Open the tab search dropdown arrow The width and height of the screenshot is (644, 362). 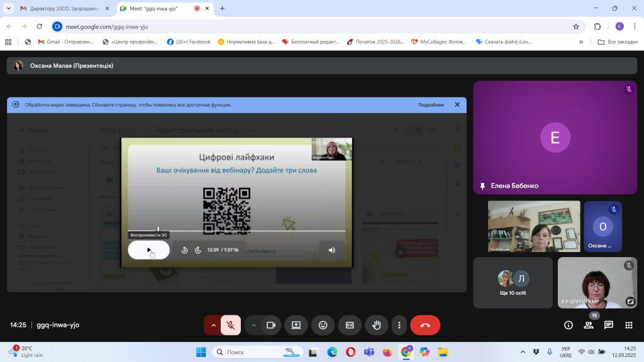(x=9, y=8)
